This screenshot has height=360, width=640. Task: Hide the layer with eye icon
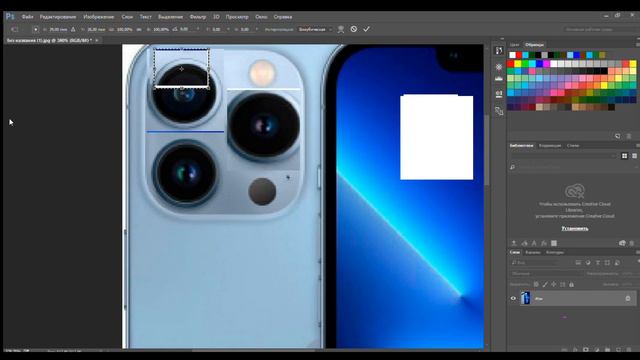pyautogui.click(x=513, y=298)
